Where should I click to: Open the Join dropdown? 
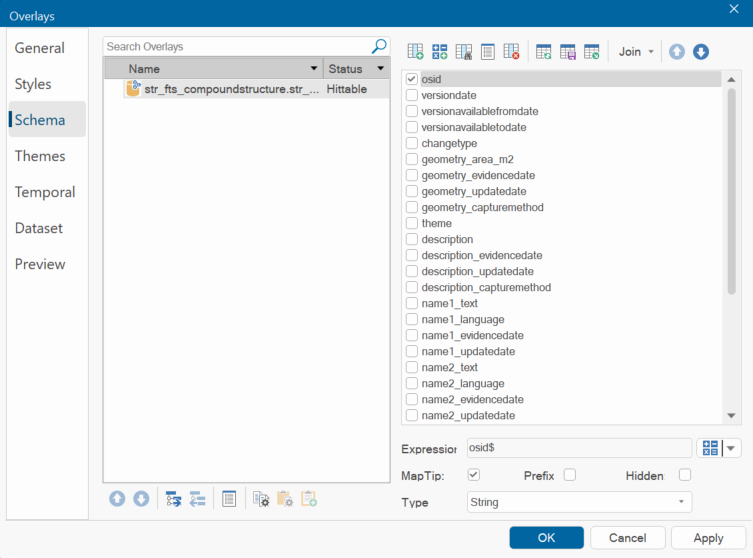click(636, 51)
